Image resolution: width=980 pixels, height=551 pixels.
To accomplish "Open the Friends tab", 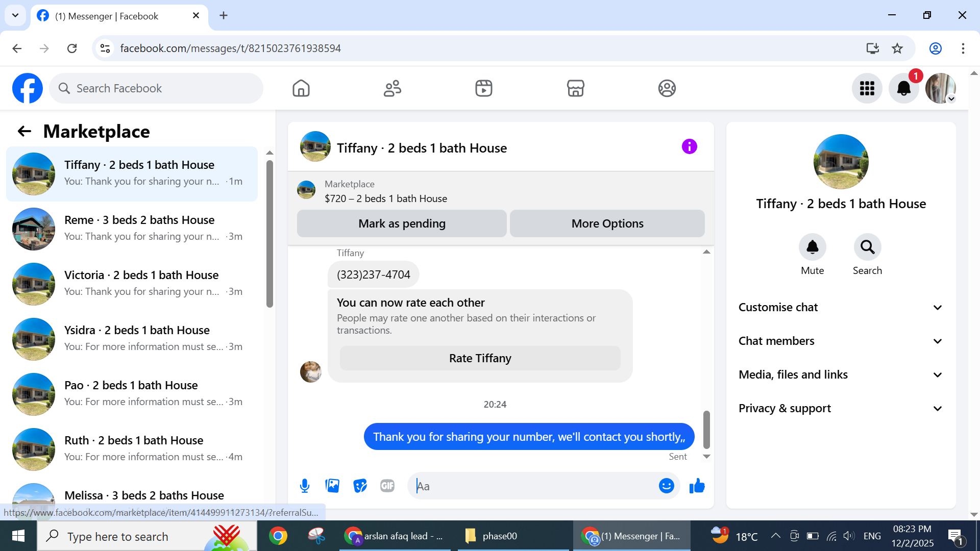I will coord(392,88).
